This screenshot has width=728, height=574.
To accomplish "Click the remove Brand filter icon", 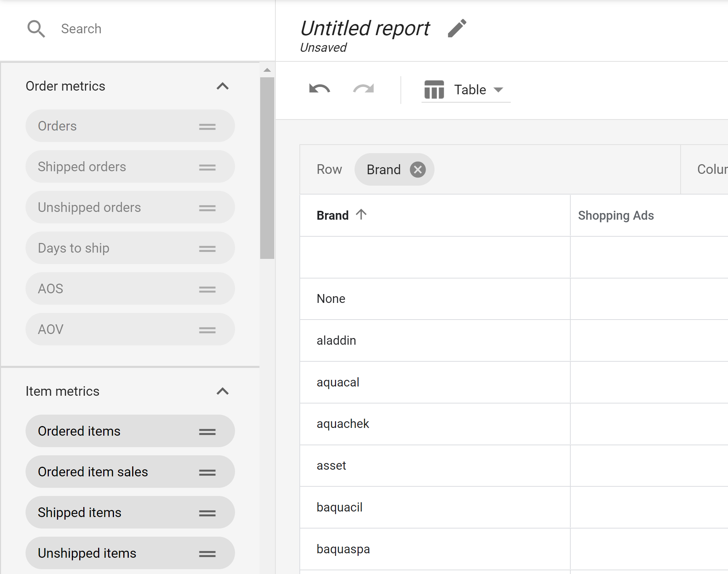I will click(x=417, y=169).
